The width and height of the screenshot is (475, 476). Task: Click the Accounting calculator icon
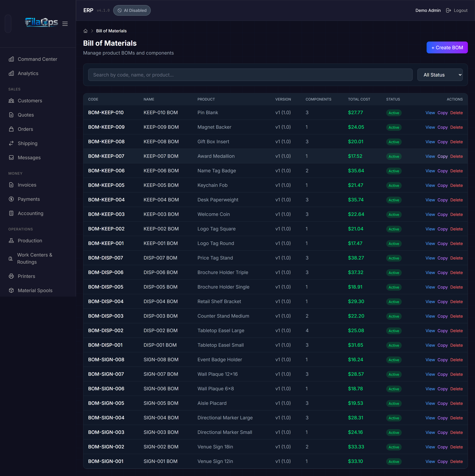pyautogui.click(x=11, y=213)
